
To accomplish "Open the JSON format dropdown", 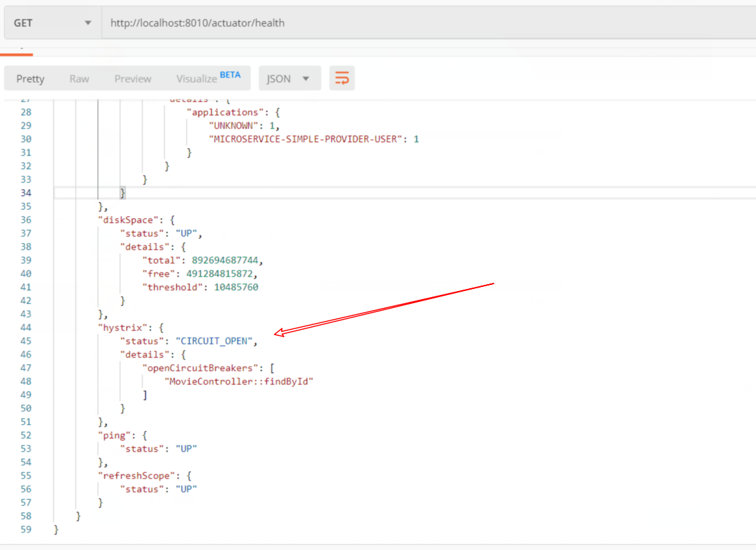I will click(x=289, y=79).
